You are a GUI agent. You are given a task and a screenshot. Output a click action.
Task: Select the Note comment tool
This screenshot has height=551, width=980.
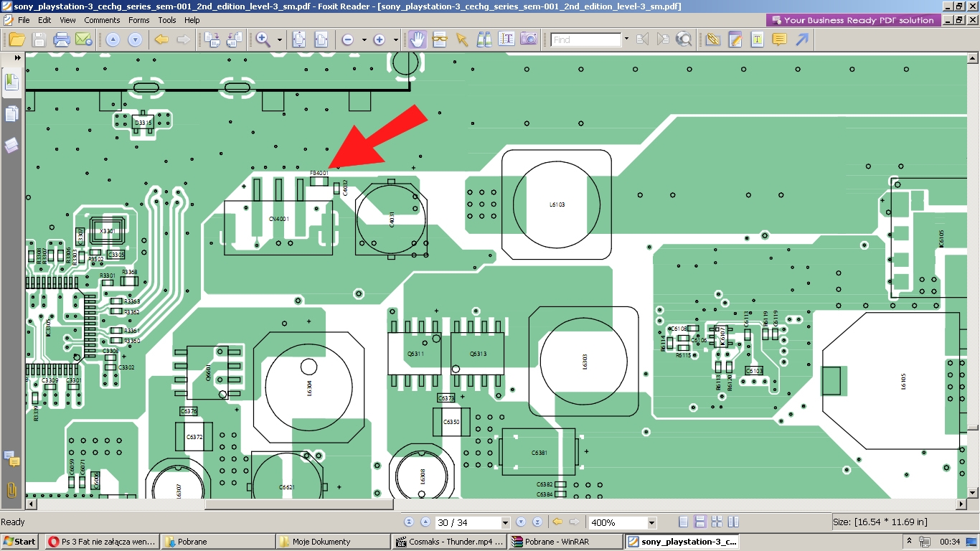click(x=780, y=39)
